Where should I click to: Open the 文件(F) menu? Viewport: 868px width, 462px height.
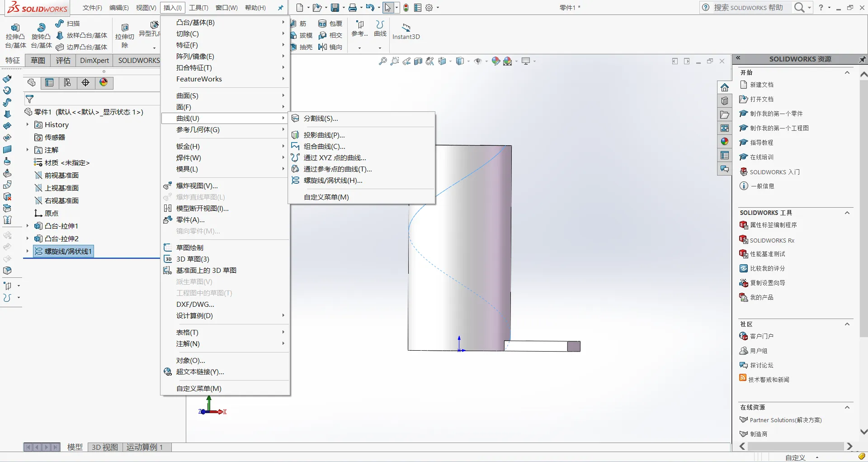pos(92,8)
